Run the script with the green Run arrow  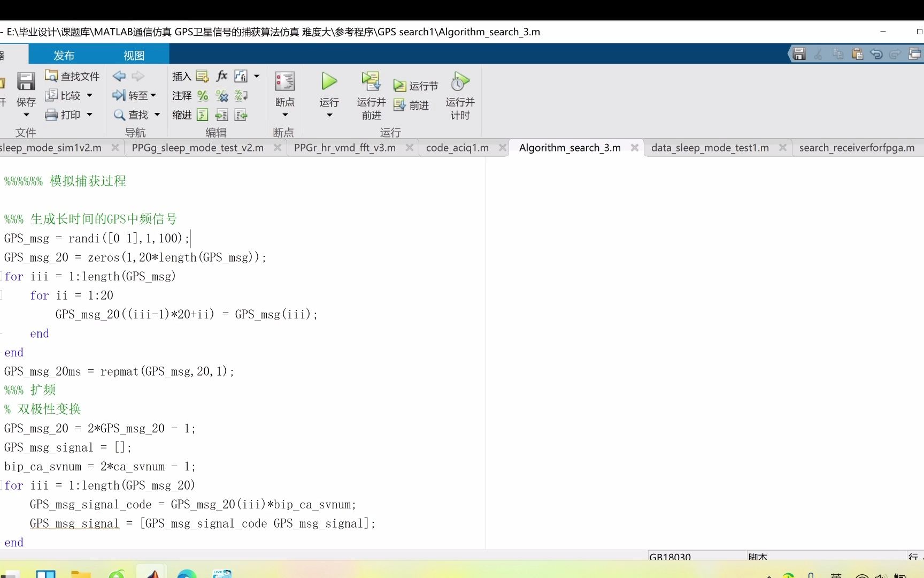pos(329,81)
